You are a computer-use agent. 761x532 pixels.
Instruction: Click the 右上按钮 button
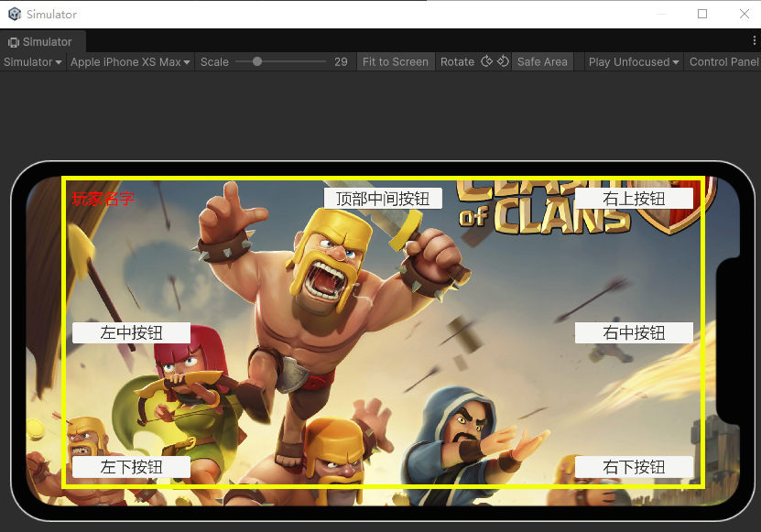pyautogui.click(x=634, y=199)
